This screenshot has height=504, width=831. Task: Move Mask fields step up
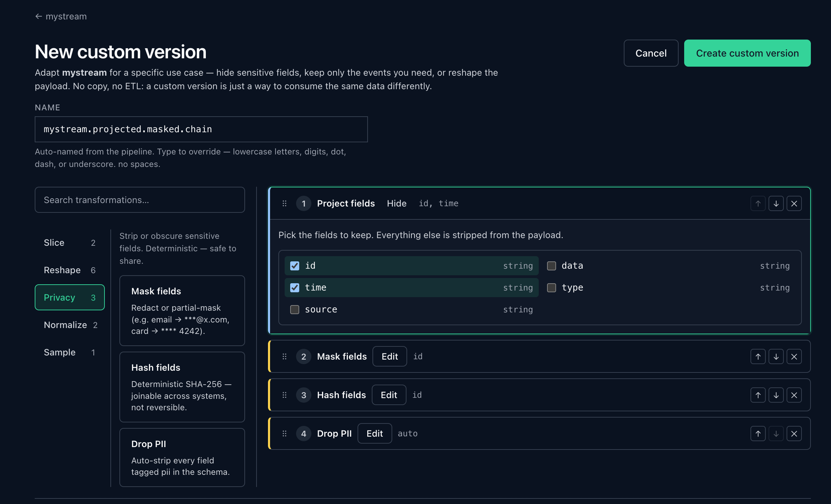coord(758,356)
